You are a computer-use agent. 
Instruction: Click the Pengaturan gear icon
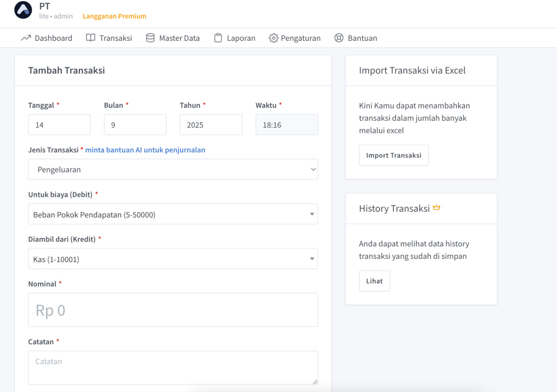274,38
